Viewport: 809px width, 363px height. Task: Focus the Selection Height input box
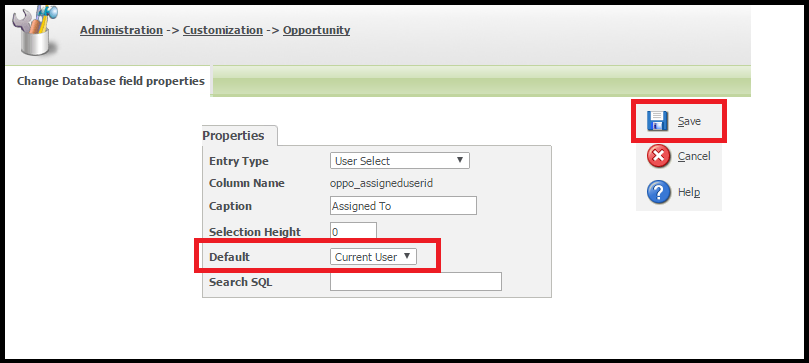353,232
